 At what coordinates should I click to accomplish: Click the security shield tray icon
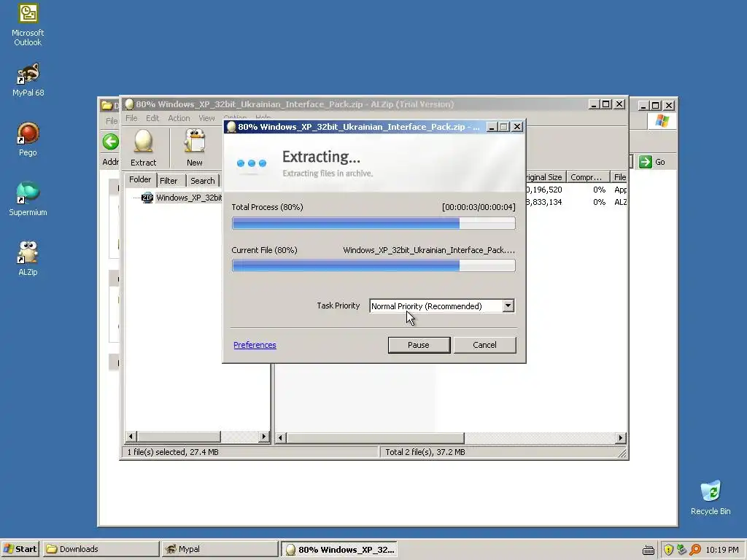click(x=668, y=550)
